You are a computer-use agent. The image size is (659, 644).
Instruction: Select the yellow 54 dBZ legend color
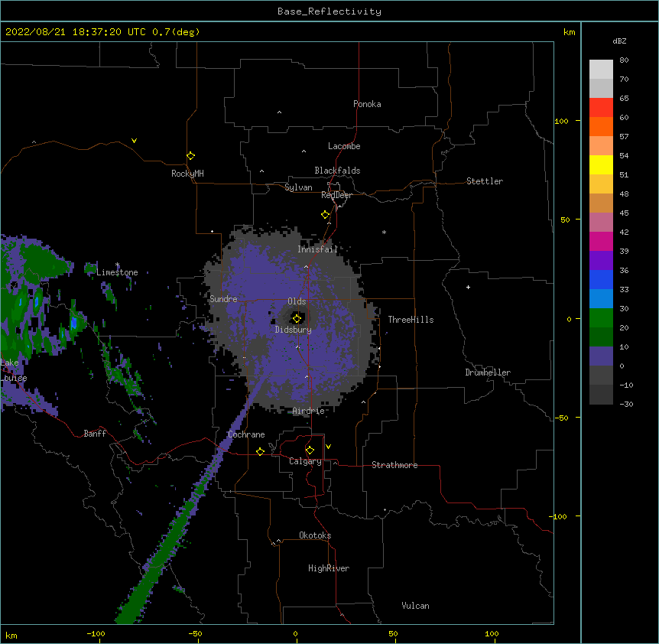pos(601,164)
